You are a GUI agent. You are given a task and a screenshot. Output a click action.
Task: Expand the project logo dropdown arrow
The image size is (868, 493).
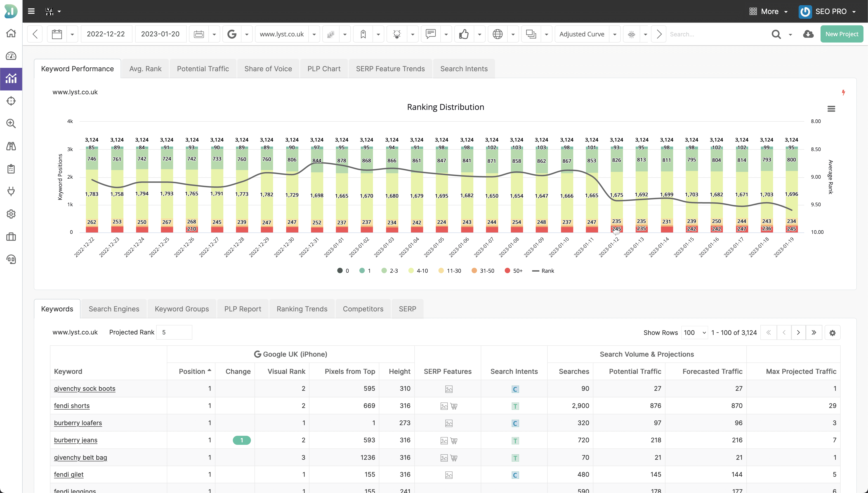tap(59, 12)
